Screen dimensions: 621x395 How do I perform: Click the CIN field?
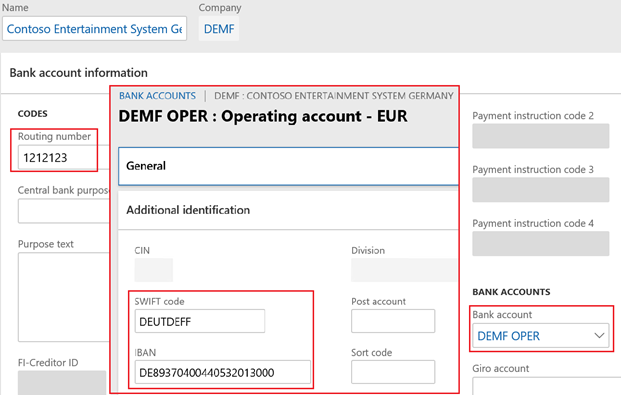pos(154,270)
